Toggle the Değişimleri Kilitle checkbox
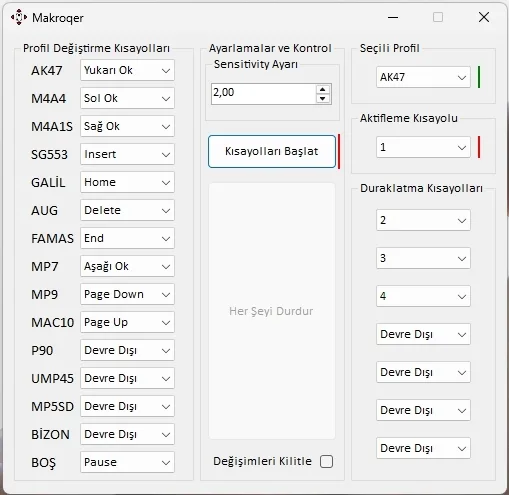509x495 pixels. [x=326, y=462]
